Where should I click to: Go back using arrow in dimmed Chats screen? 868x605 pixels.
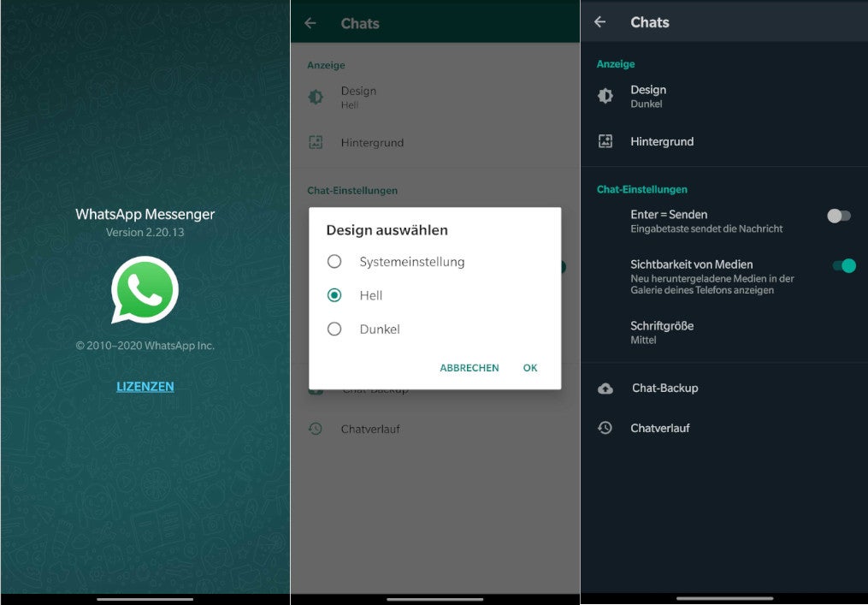(x=310, y=23)
